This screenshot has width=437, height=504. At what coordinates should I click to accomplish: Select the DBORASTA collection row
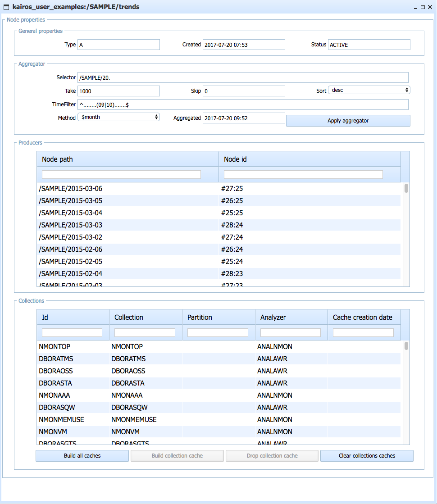[x=218, y=383]
